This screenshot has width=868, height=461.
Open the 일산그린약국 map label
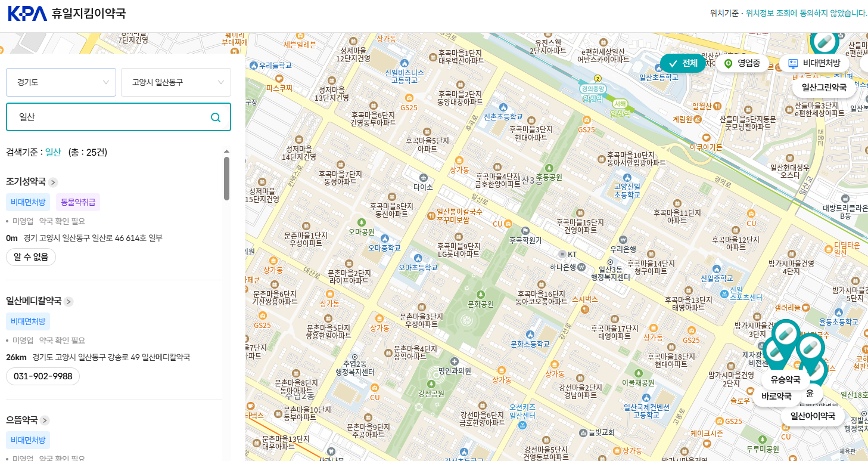tap(824, 88)
